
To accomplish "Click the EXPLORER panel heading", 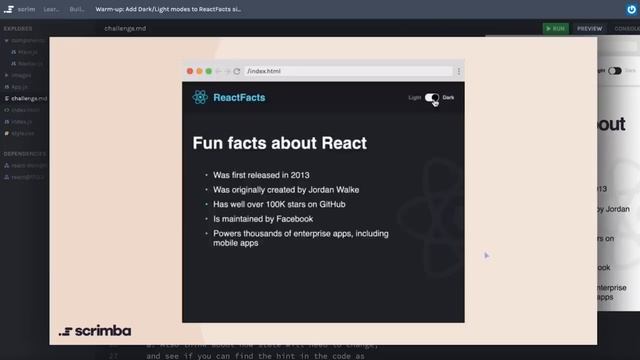I will click(18, 29).
